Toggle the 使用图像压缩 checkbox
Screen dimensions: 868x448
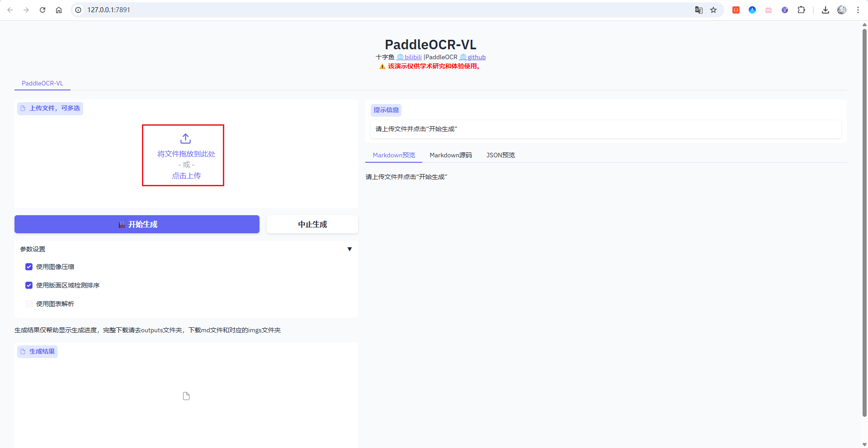[x=29, y=267]
